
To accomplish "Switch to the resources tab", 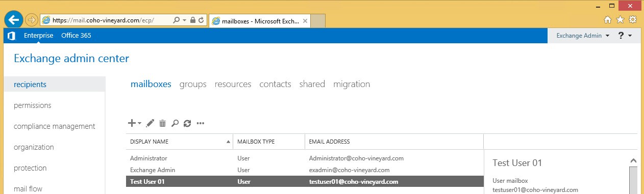I will 233,84.
